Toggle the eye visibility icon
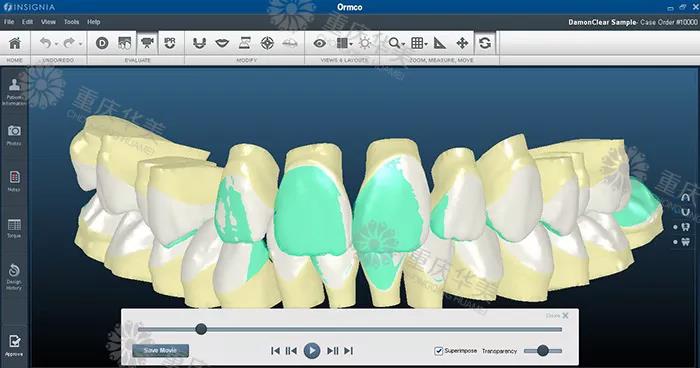Viewport: 700px width, 368px height. coord(319,43)
